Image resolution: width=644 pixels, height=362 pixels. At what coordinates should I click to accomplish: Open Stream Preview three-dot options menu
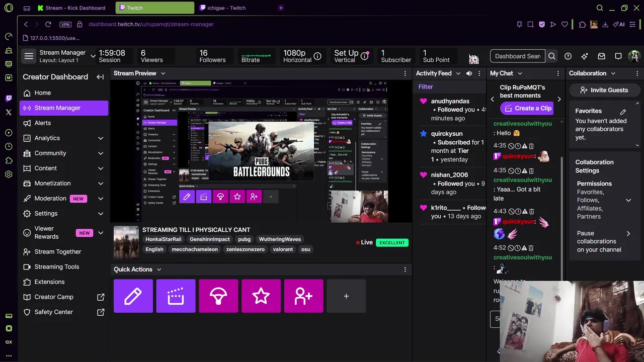click(x=405, y=73)
